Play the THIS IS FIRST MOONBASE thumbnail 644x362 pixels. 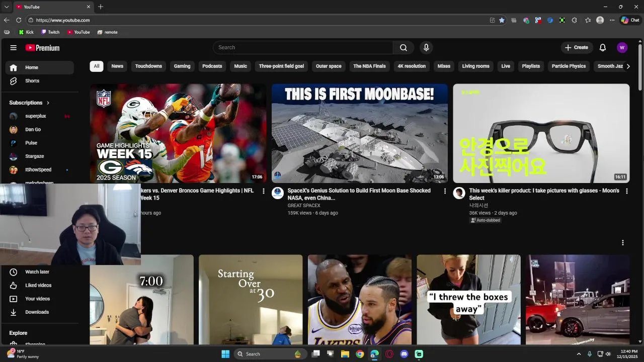pos(360,133)
